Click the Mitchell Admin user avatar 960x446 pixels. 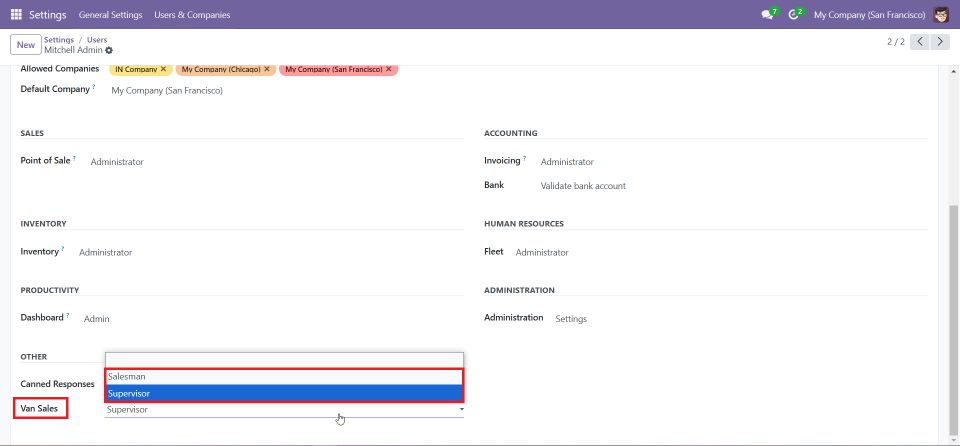941,15
